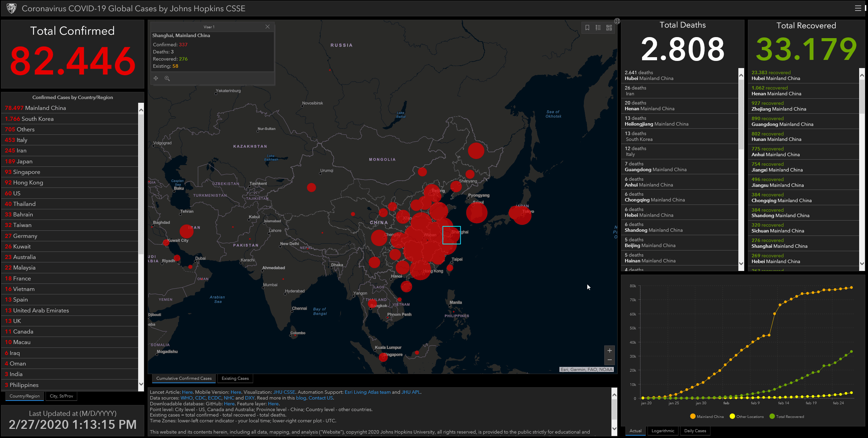Click the pan icon in Shanghai popup
This screenshot has width=868, height=438.
pyautogui.click(x=156, y=78)
